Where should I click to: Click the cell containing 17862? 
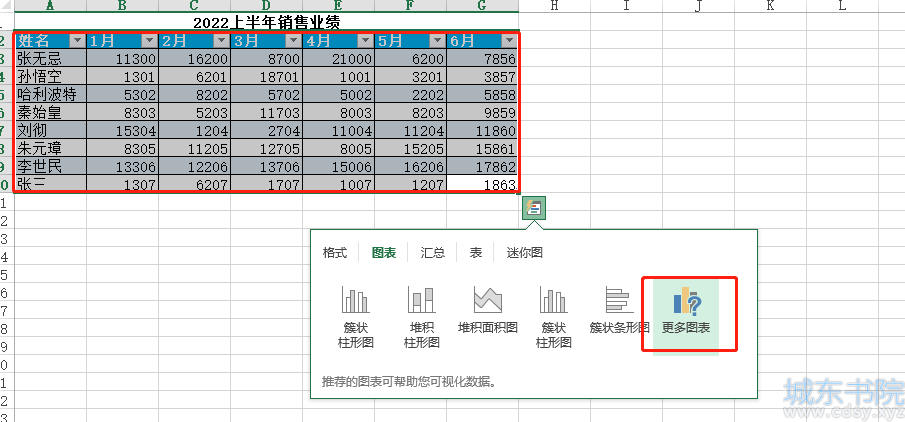click(x=482, y=166)
